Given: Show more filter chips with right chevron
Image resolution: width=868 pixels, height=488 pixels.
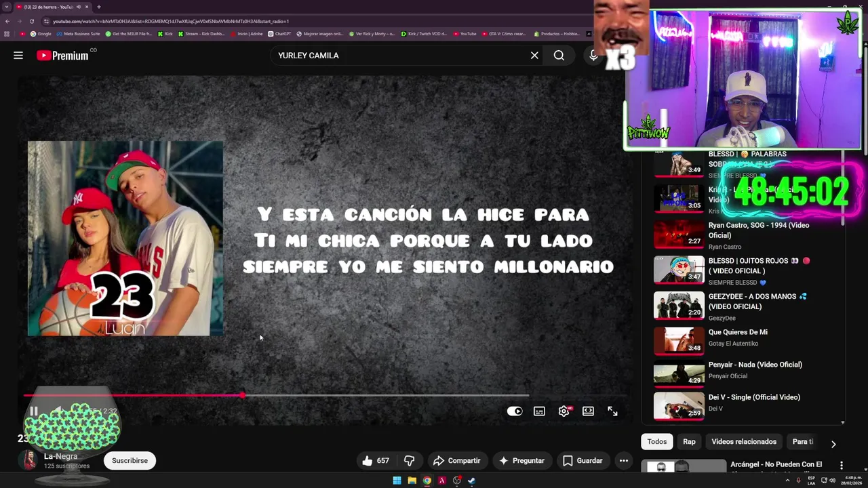Looking at the screenshot, I should click(x=833, y=444).
